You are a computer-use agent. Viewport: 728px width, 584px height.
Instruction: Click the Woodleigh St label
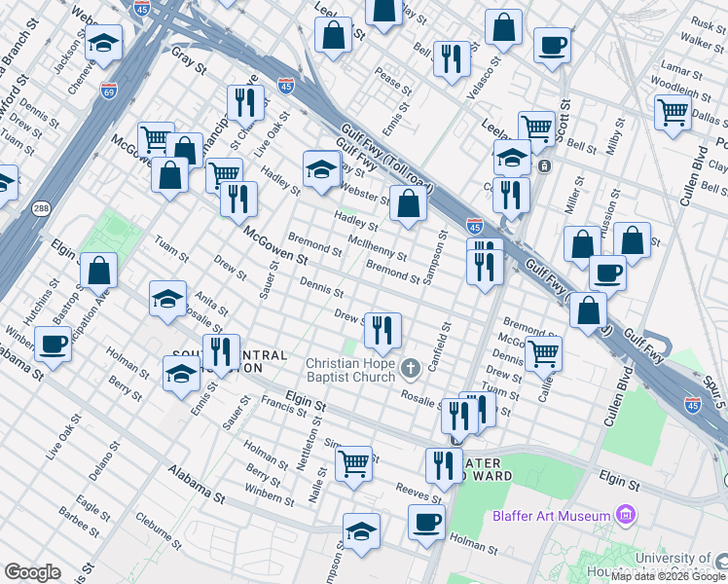click(x=680, y=90)
